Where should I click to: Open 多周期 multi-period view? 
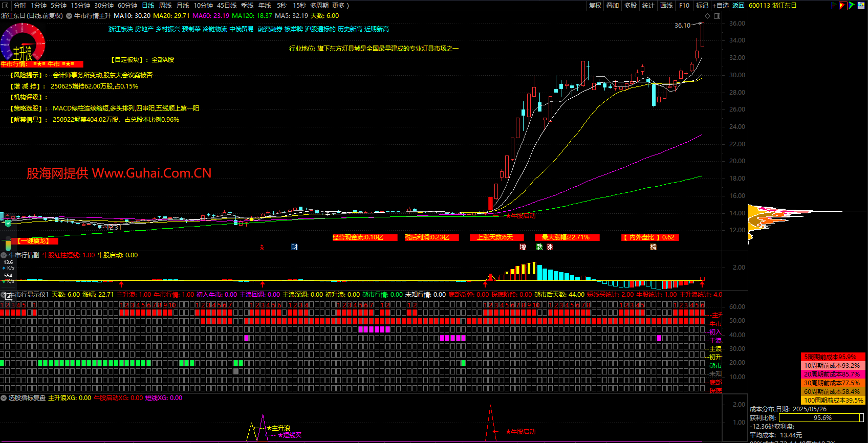point(319,5)
